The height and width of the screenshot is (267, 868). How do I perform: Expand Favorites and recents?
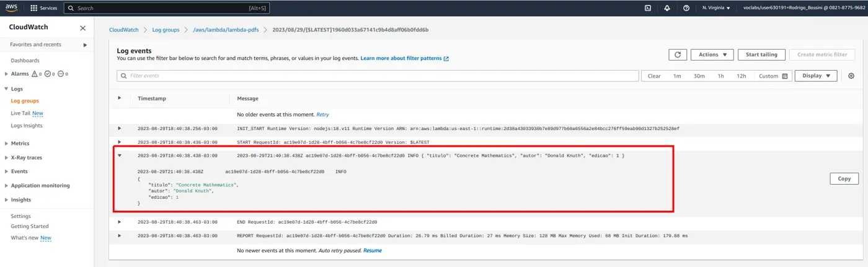pos(85,45)
